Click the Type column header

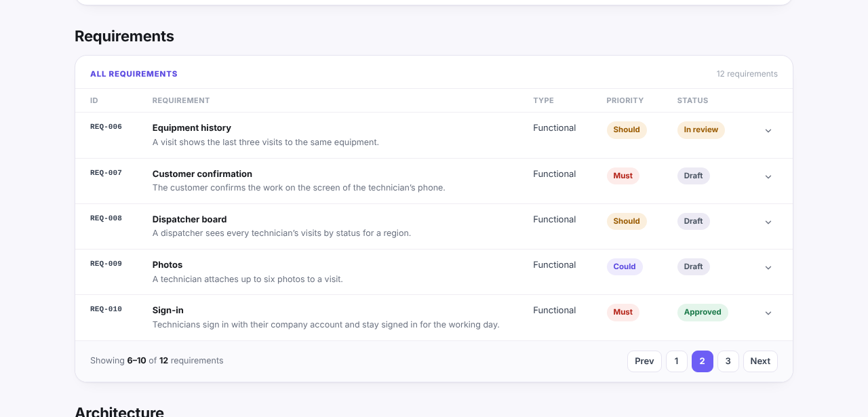tap(543, 100)
